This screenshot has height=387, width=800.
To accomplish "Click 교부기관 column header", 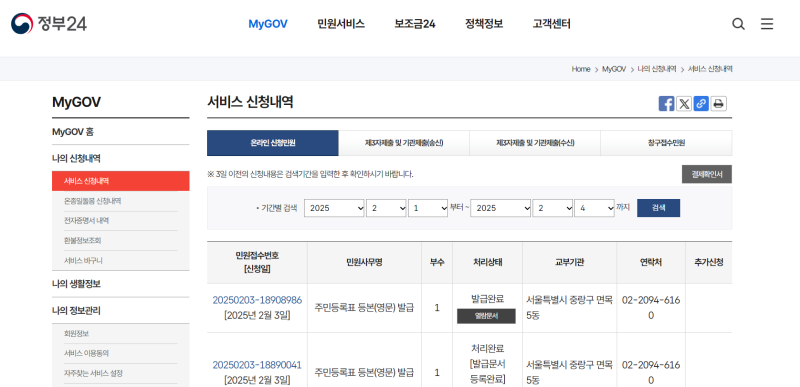I will pyautogui.click(x=569, y=263).
